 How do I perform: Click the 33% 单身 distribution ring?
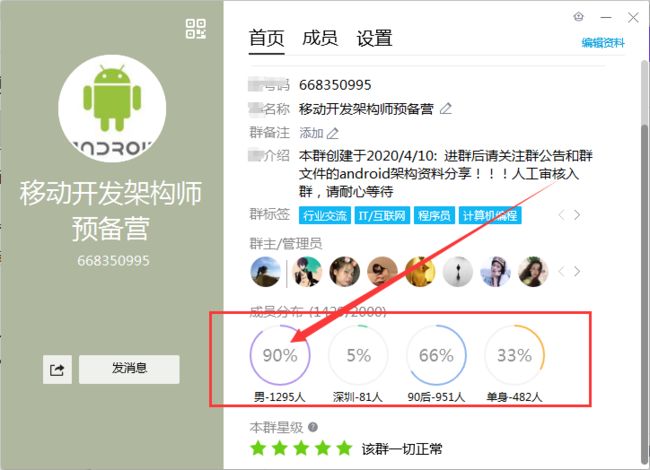coord(514,355)
